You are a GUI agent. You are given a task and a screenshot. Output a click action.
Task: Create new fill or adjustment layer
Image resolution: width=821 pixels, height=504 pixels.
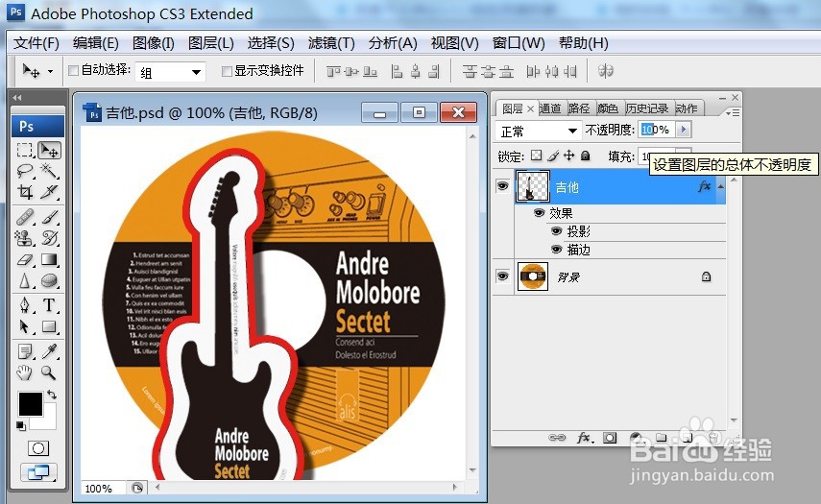pos(636,438)
